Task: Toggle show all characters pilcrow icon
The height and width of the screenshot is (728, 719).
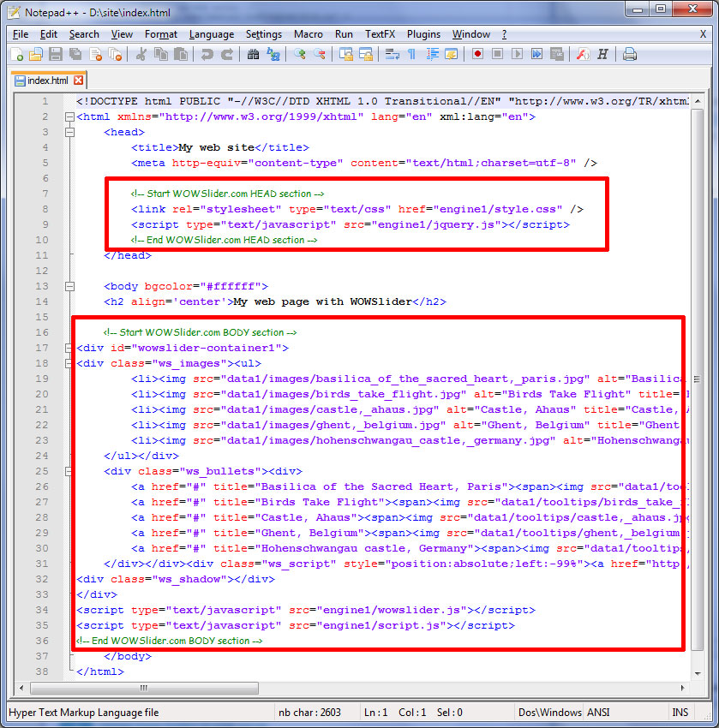Action: [411, 54]
